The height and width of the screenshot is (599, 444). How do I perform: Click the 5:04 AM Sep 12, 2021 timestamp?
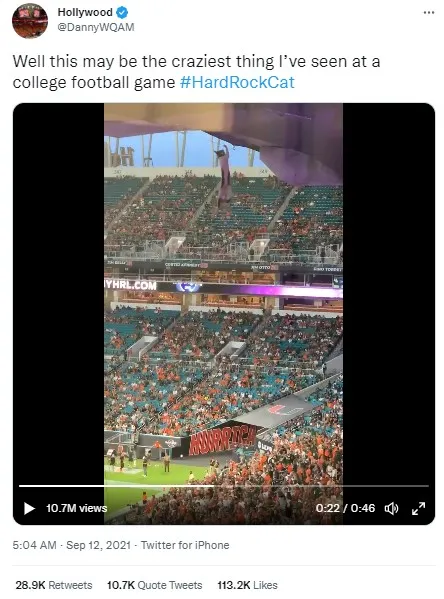71,545
